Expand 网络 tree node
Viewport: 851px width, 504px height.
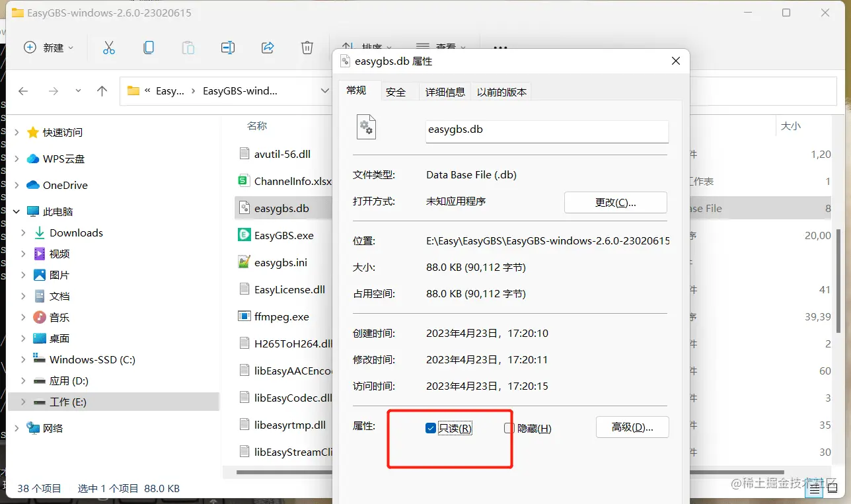click(17, 428)
